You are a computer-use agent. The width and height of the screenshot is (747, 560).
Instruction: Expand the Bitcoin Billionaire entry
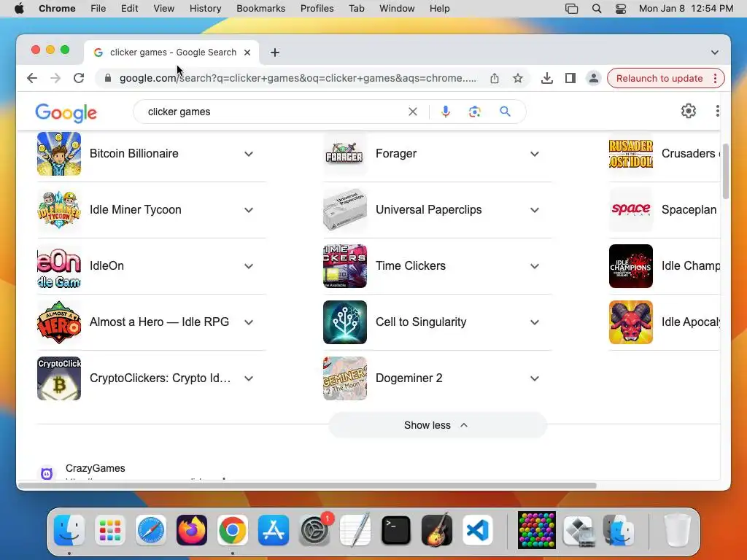click(249, 154)
